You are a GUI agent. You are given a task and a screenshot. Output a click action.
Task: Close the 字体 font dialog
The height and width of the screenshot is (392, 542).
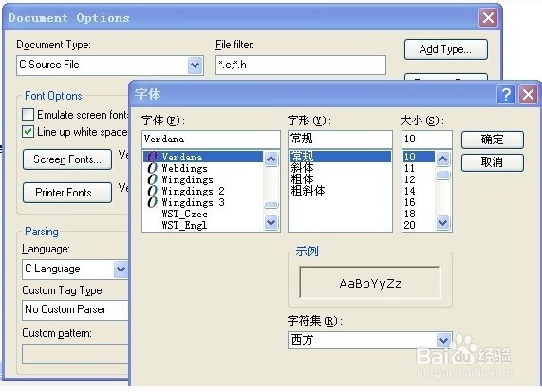click(x=528, y=94)
